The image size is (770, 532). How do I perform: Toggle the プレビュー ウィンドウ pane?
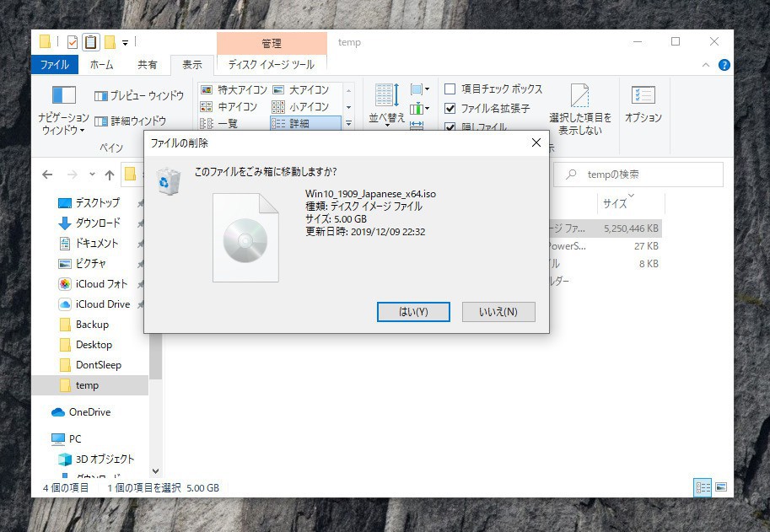(139, 96)
